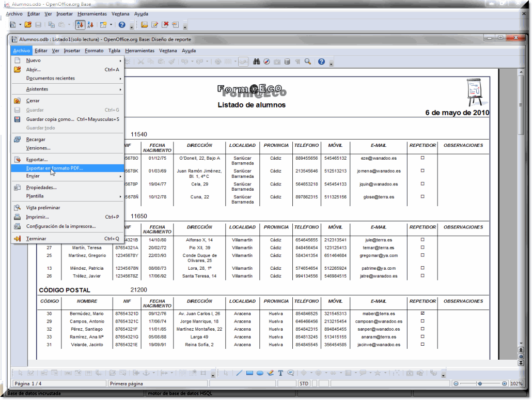This screenshot has width=532, height=400.
Task: Click the zoom magnifier toolbar icon
Action: point(308,61)
